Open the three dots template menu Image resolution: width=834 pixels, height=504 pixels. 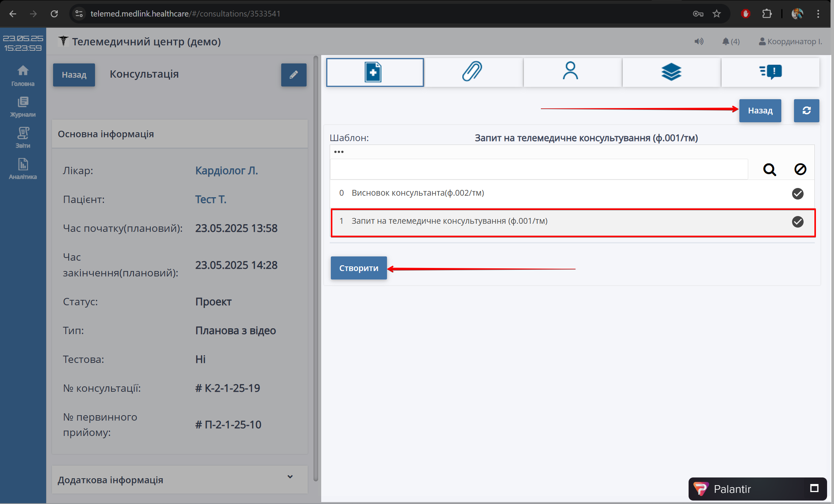(339, 152)
